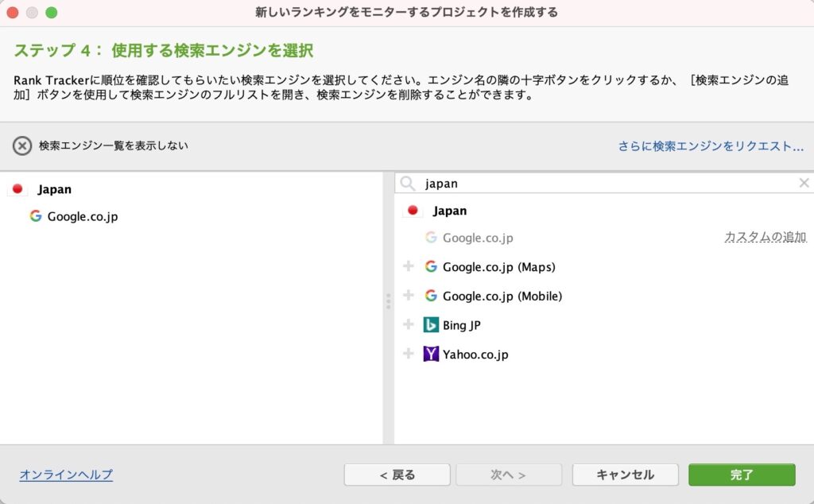
Task: Open カスタムの追加 link for Google.co.jp
Action: pos(766,237)
